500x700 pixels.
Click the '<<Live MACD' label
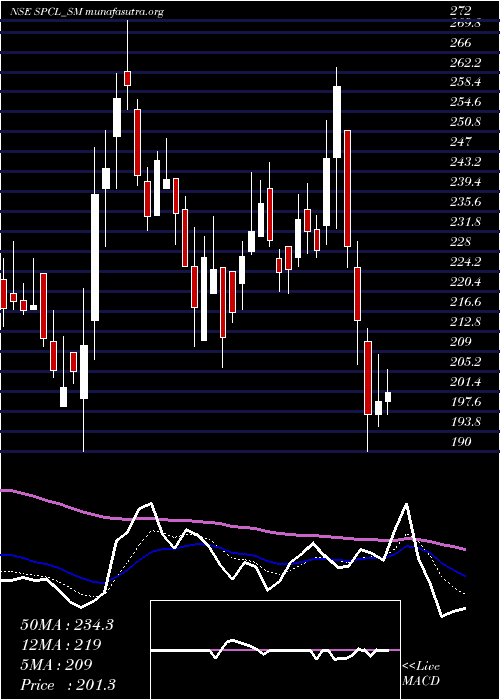(421, 674)
